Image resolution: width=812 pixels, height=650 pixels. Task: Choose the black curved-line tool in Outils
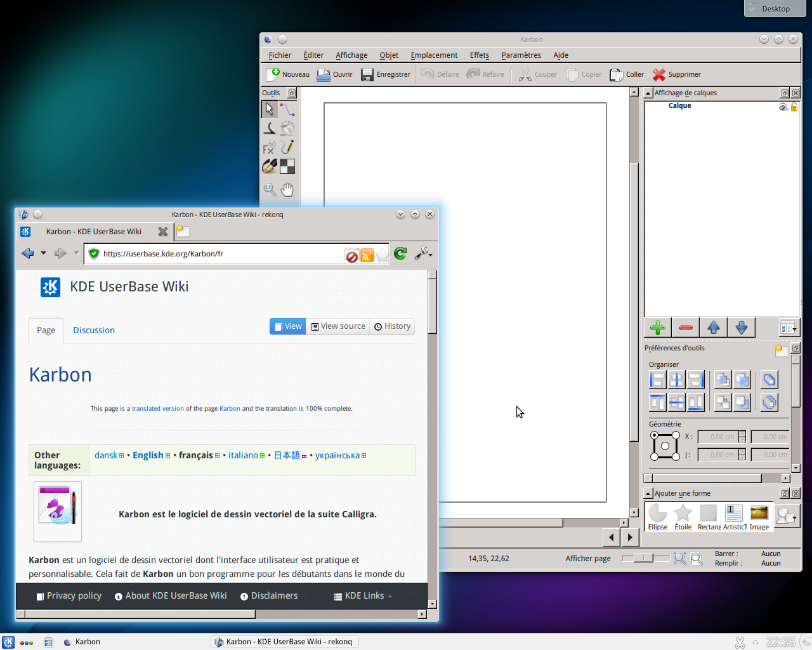coord(269,128)
